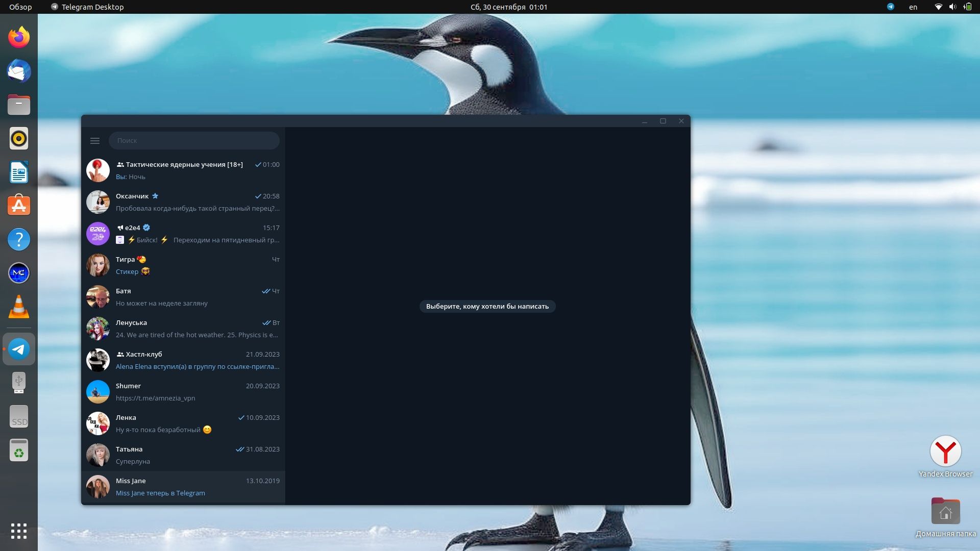Click the Поиск search field
980x551 pixels.
pos(194,141)
